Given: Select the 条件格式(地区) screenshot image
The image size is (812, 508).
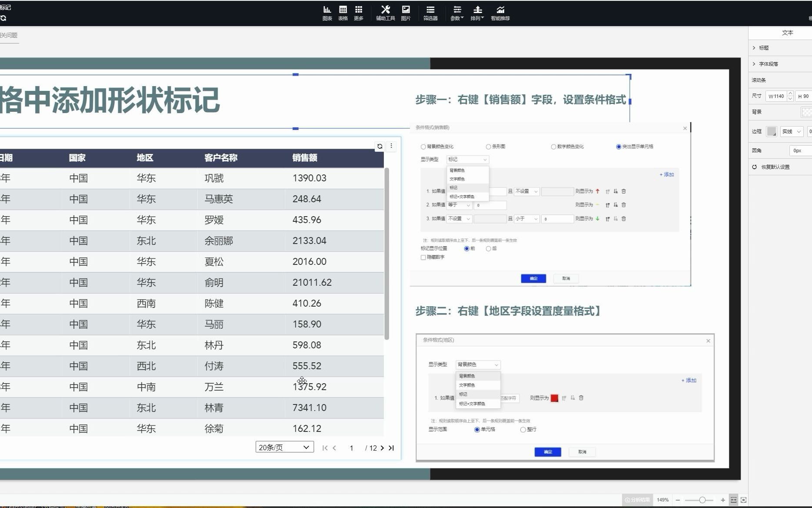Looking at the screenshot, I should (x=565, y=398).
